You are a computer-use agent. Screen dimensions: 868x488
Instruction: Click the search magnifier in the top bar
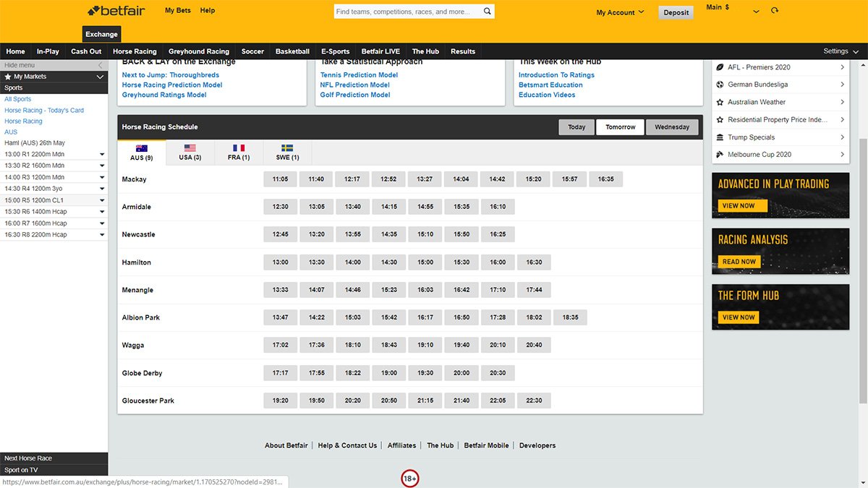click(x=488, y=11)
